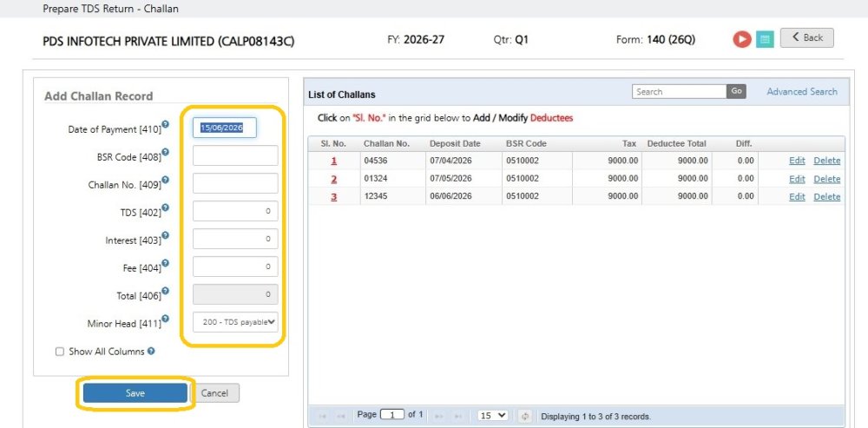Screen dimensions: 868x428
Task: Delete challan 01324
Action: (x=827, y=179)
